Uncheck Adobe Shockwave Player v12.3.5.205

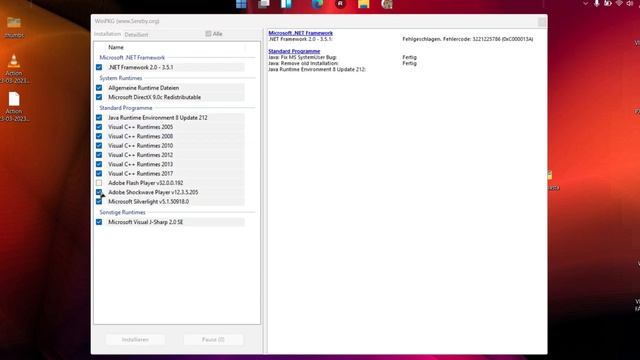[99, 192]
